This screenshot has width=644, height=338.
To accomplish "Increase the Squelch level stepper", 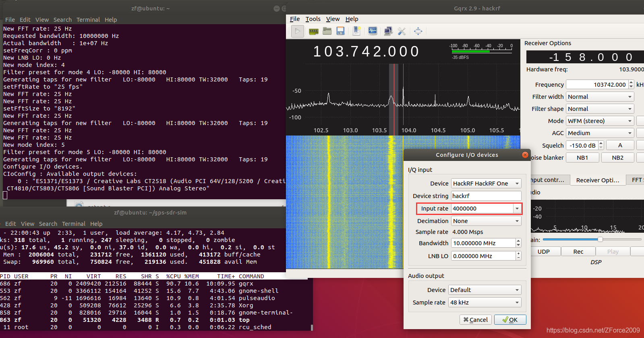I will 601,143.
